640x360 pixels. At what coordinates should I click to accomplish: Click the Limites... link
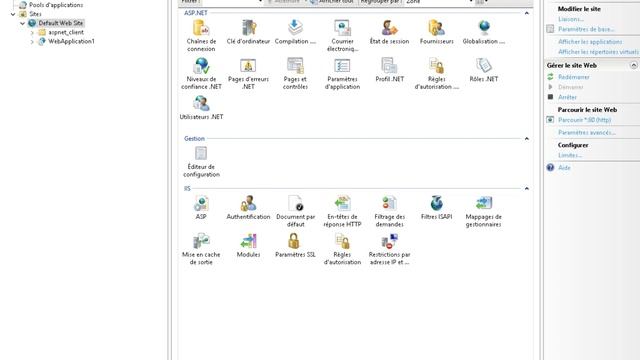(x=570, y=156)
